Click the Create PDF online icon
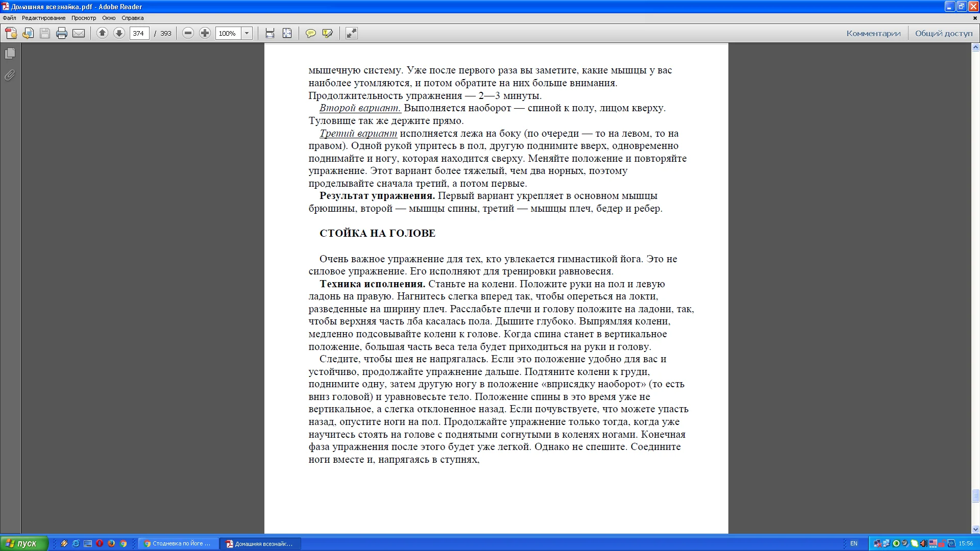 (x=11, y=33)
